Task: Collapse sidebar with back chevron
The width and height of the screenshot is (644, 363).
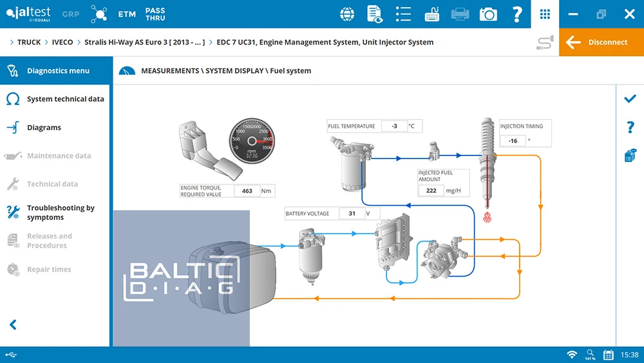Action: [13, 325]
